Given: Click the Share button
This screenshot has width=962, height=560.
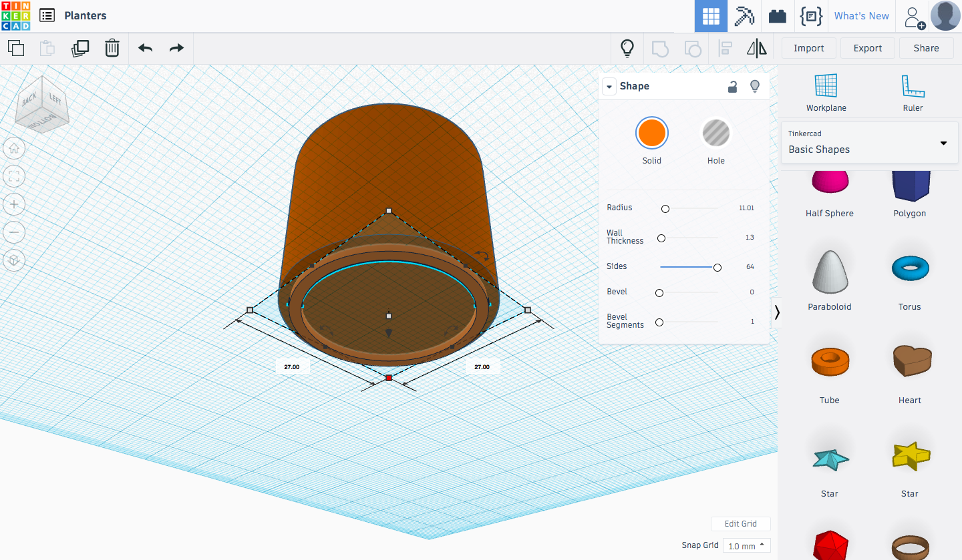Looking at the screenshot, I should click(926, 48).
